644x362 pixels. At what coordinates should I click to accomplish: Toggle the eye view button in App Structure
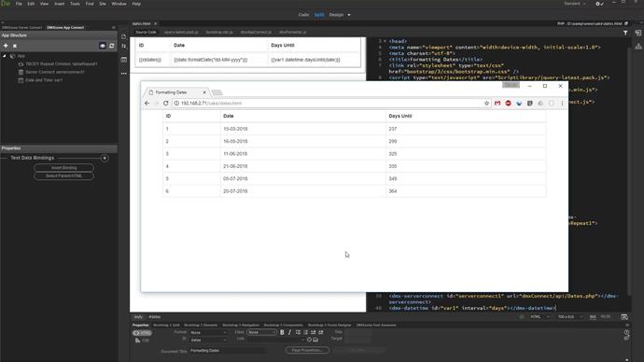(x=103, y=46)
